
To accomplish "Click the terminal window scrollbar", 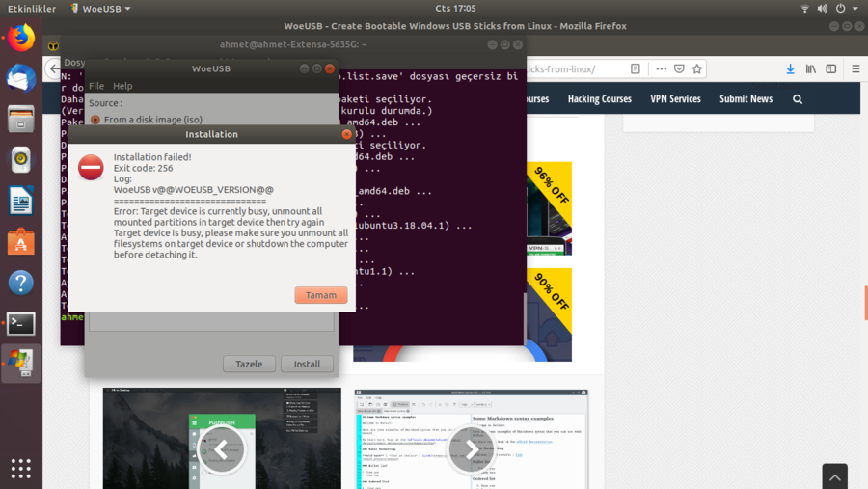I will click(x=525, y=318).
